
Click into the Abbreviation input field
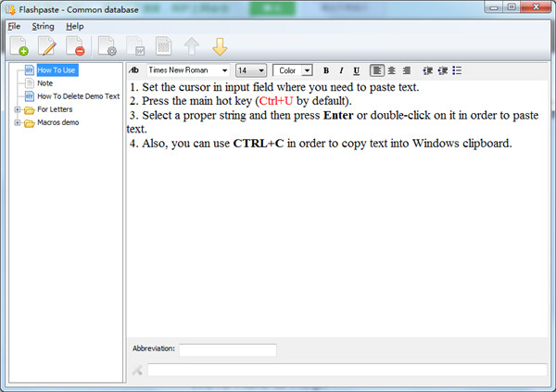(x=228, y=349)
